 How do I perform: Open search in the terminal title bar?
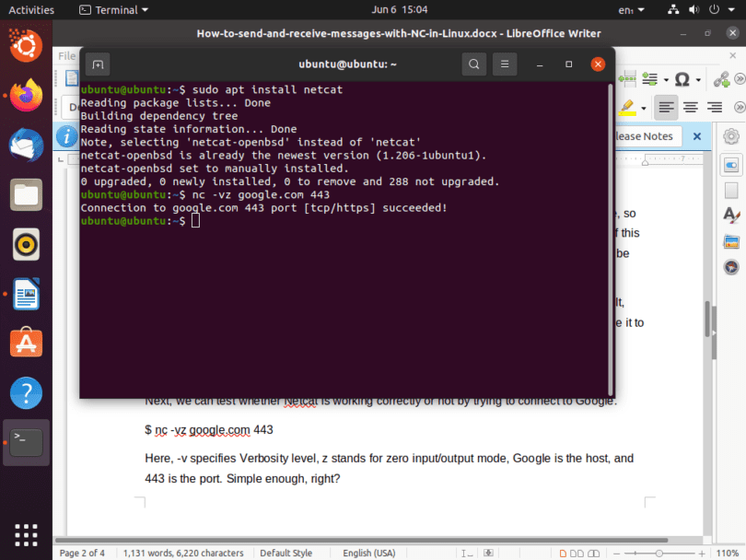point(473,64)
